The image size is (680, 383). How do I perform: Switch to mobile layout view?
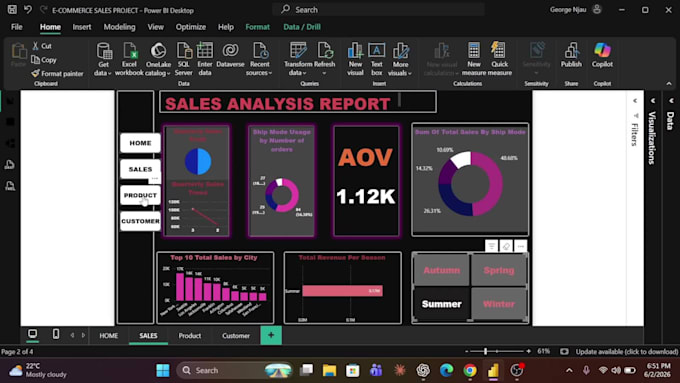click(56, 334)
